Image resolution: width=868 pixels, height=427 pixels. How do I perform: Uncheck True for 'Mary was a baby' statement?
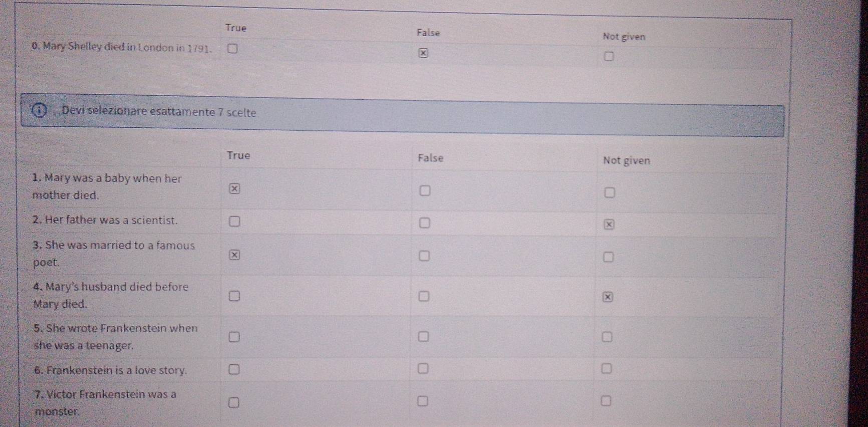pyautogui.click(x=234, y=189)
